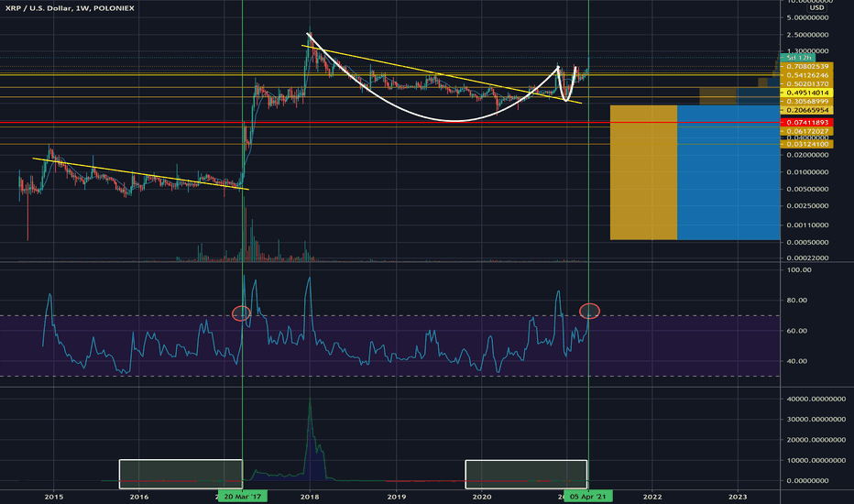Viewport: 854px width, 504px height.
Task: Open the USD currency selector
Action: 816,7
